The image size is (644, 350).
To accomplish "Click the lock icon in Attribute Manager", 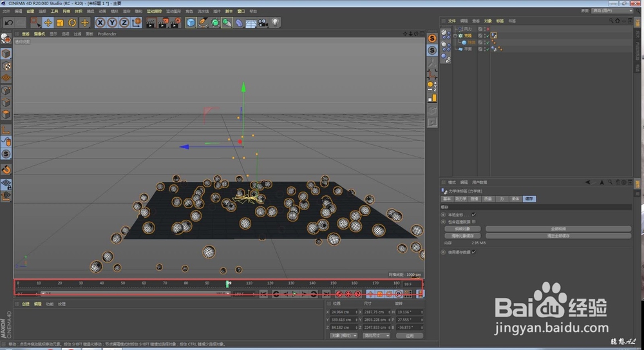I will pyautogui.click(x=618, y=182).
